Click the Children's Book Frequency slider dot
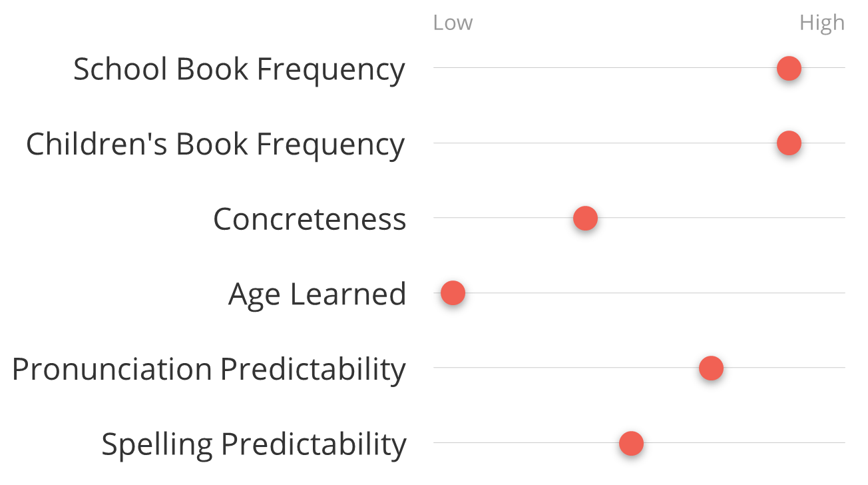Image resolution: width=868 pixels, height=485 pixels. click(x=789, y=143)
